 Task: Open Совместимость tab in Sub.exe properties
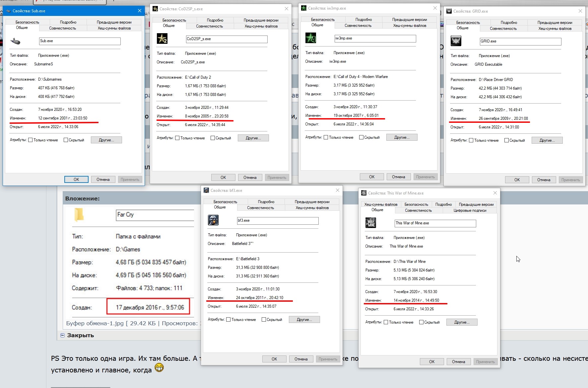click(63, 28)
